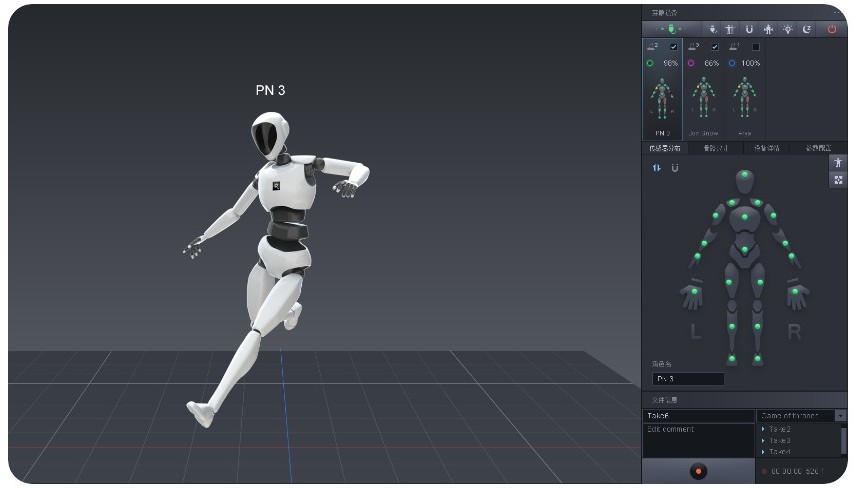Enable the Arya avatar checkbox
The width and height of the screenshot is (854, 489).
coord(756,47)
